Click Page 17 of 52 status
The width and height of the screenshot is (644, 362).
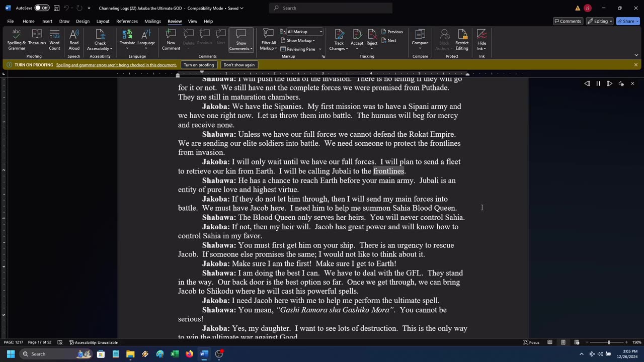39,342
